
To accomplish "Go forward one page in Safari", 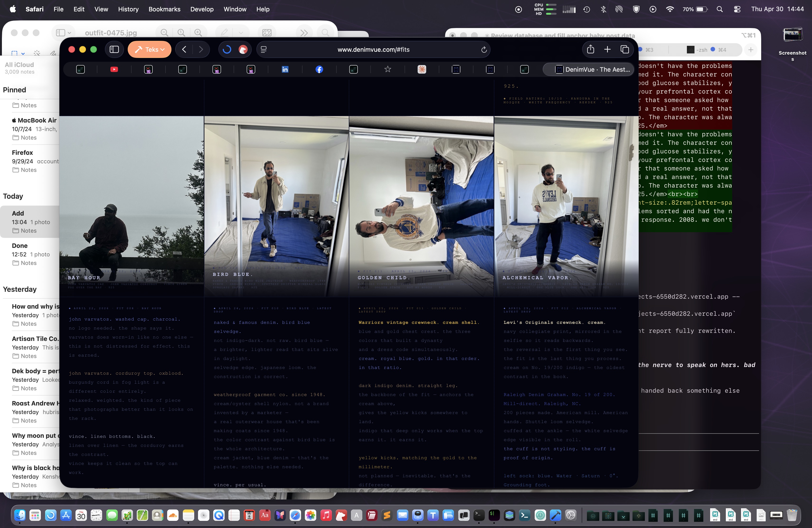I will coord(201,49).
